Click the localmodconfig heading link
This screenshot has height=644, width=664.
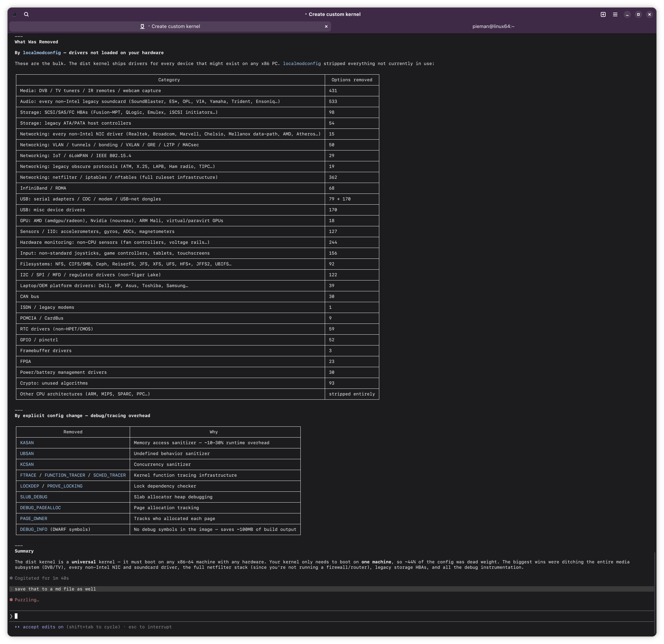(x=42, y=53)
